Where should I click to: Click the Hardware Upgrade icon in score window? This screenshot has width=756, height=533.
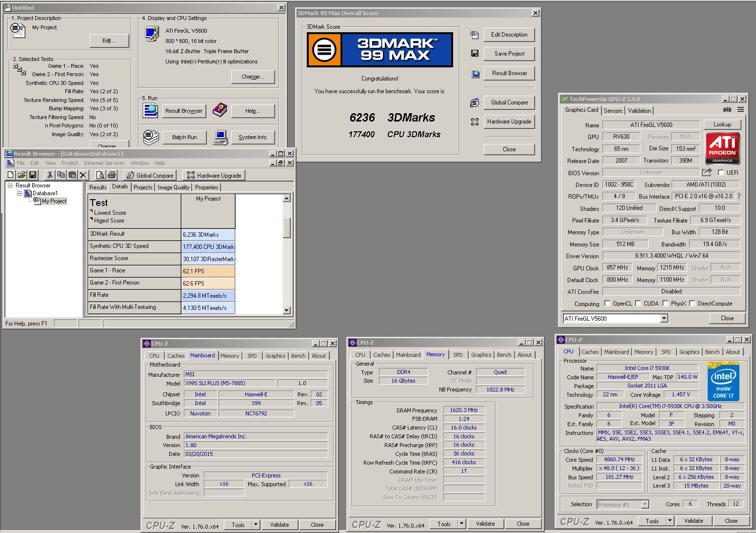tap(475, 122)
